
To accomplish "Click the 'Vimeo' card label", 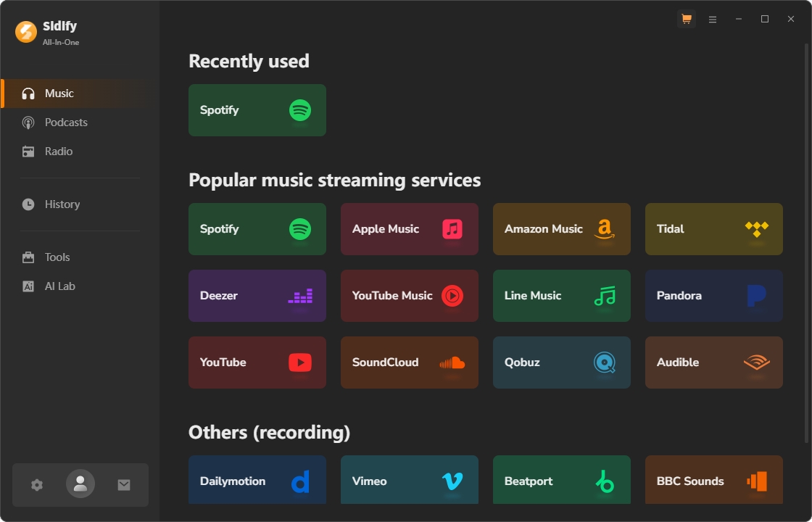I will pyautogui.click(x=369, y=481).
